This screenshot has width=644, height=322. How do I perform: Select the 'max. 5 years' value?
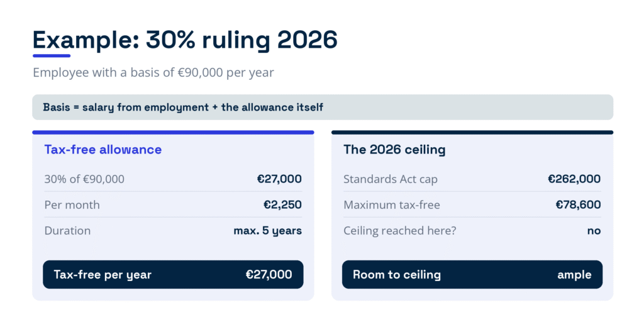click(x=268, y=230)
